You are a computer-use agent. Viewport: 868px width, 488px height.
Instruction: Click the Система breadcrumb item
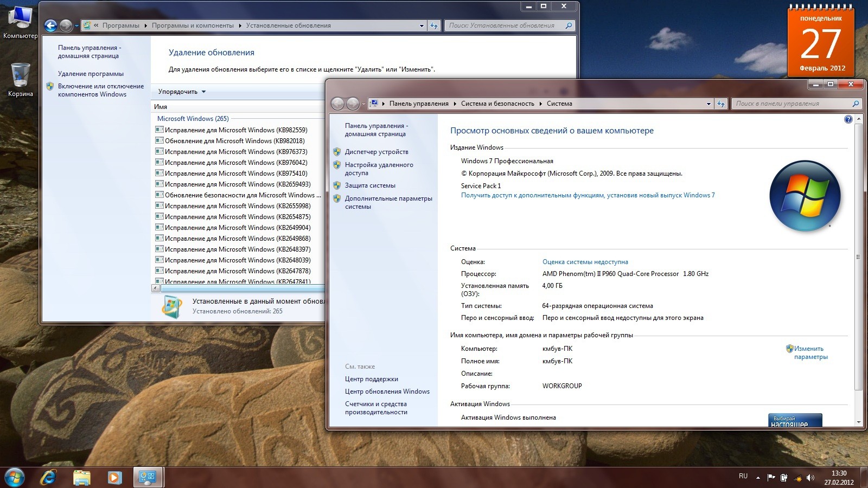[x=559, y=104]
